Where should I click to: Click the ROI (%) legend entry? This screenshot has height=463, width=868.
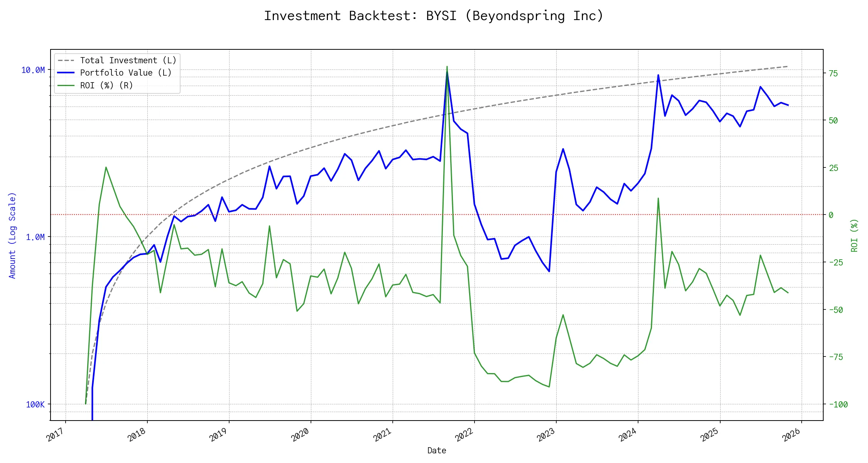106,86
